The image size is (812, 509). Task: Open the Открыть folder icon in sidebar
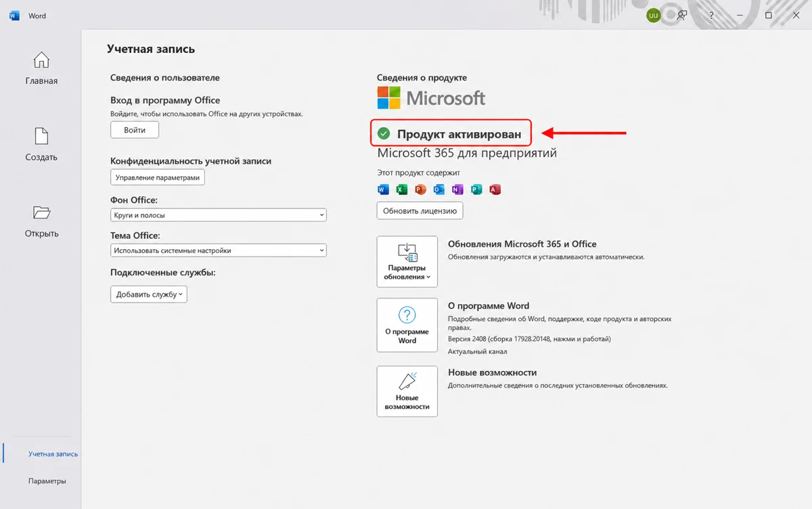click(41, 213)
